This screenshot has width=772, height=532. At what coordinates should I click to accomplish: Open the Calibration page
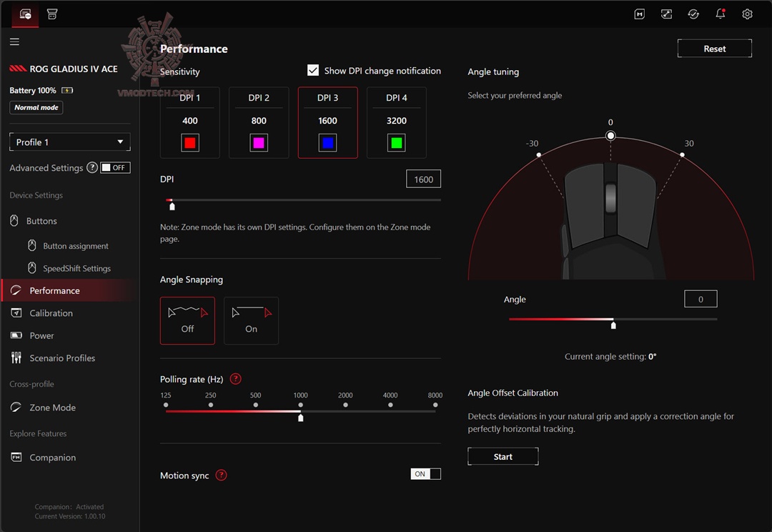51,312
